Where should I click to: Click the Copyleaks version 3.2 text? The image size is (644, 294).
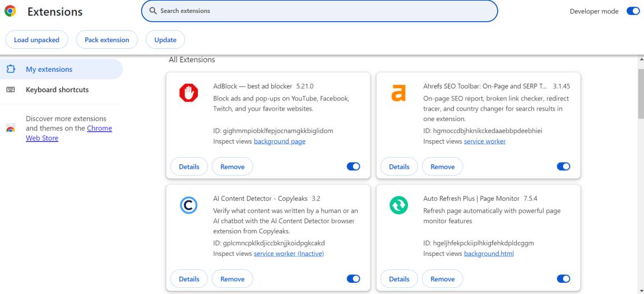(x=316, y=199)
